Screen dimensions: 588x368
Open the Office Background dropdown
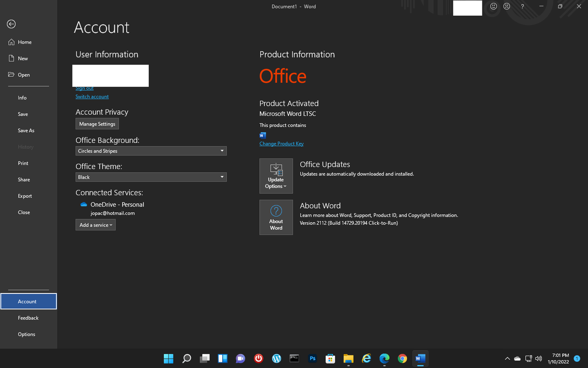tap(151, 151)
